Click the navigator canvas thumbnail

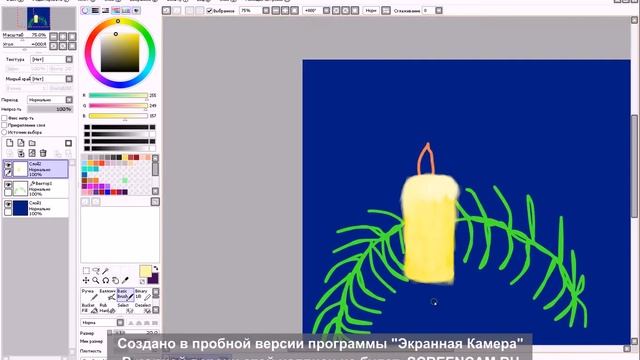click(38, 19)
